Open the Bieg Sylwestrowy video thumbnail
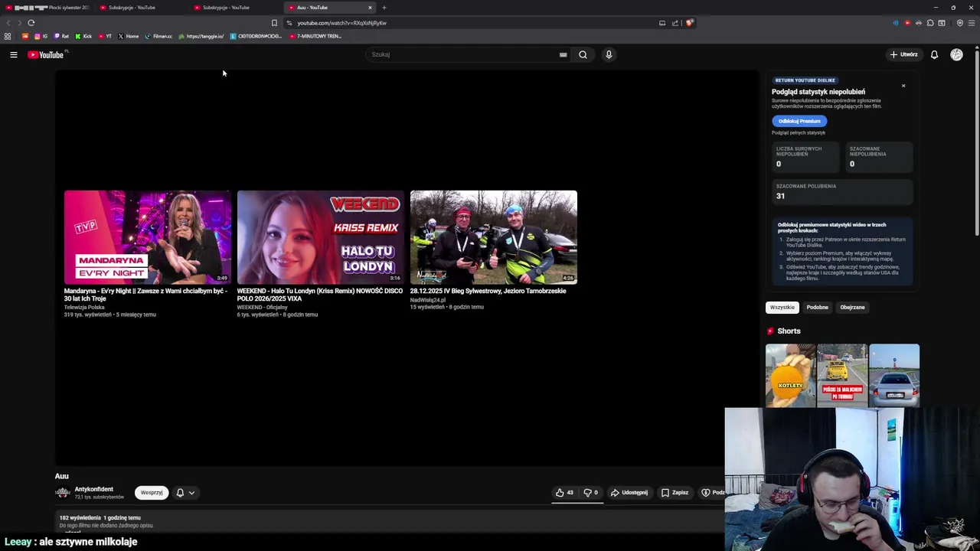The width and height of the screenshot is (980, 551). 494,237
